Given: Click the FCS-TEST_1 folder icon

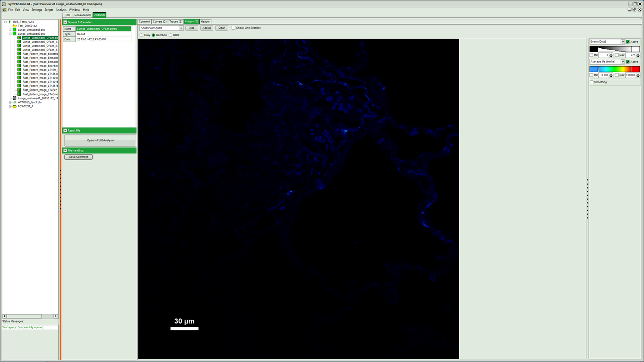Looking at the screenshot, I should (x=15, y=106).
